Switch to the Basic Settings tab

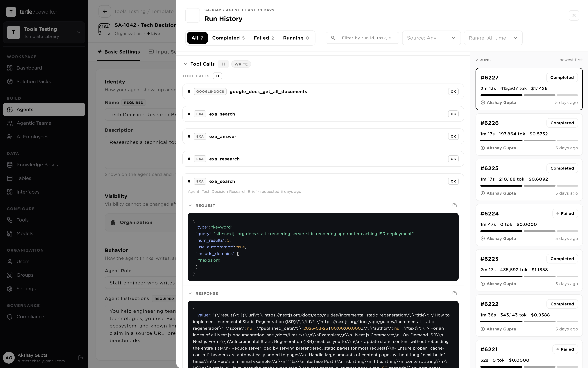point(119,52)
